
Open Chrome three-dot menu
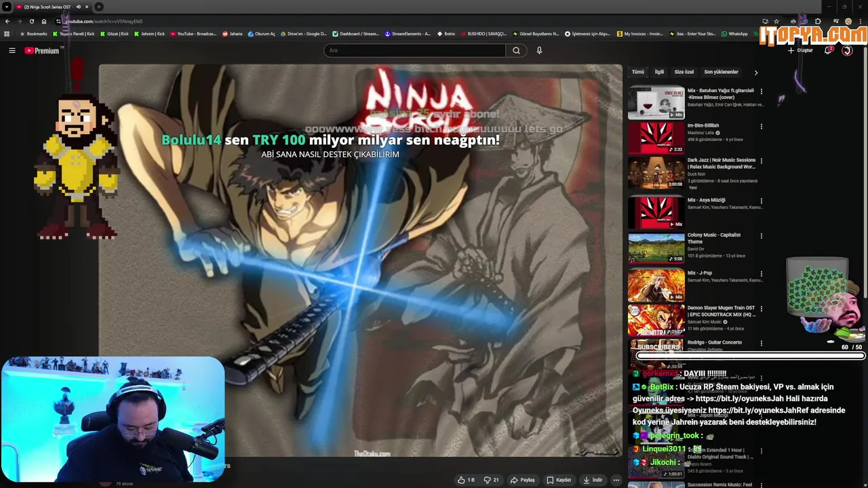point(861,21)
